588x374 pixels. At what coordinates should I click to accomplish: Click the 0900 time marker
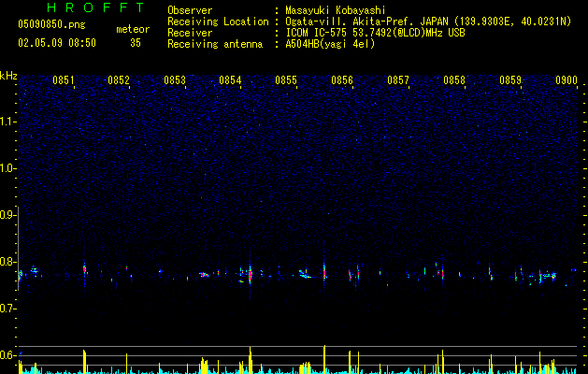(566, 80)
